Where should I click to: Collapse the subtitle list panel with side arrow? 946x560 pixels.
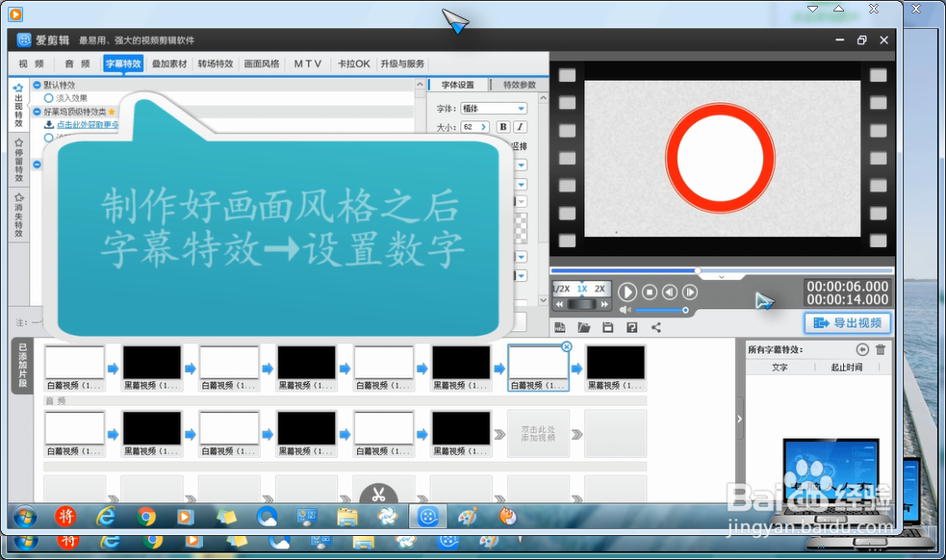739,419
